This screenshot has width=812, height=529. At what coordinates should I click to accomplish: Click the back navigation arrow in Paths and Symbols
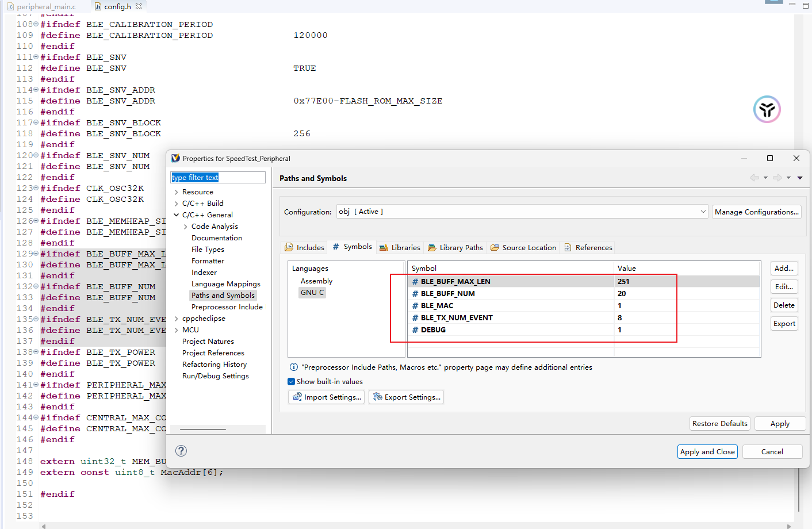click(x=754, y=178)
